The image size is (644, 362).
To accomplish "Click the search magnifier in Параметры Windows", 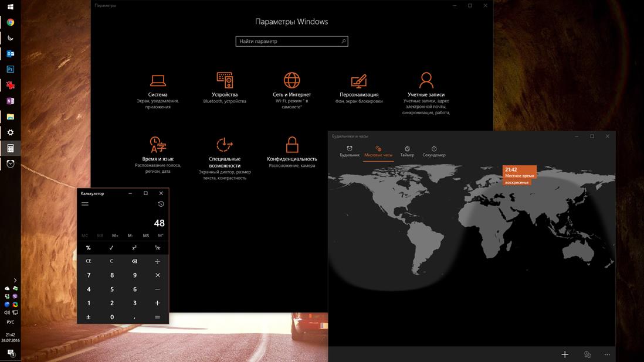I will click(343, 41).
